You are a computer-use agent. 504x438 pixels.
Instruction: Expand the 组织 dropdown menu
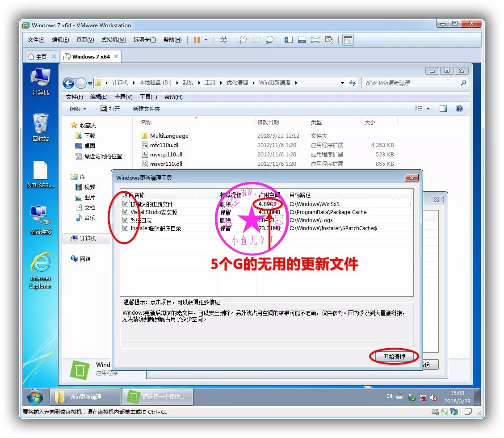[78, 109]
